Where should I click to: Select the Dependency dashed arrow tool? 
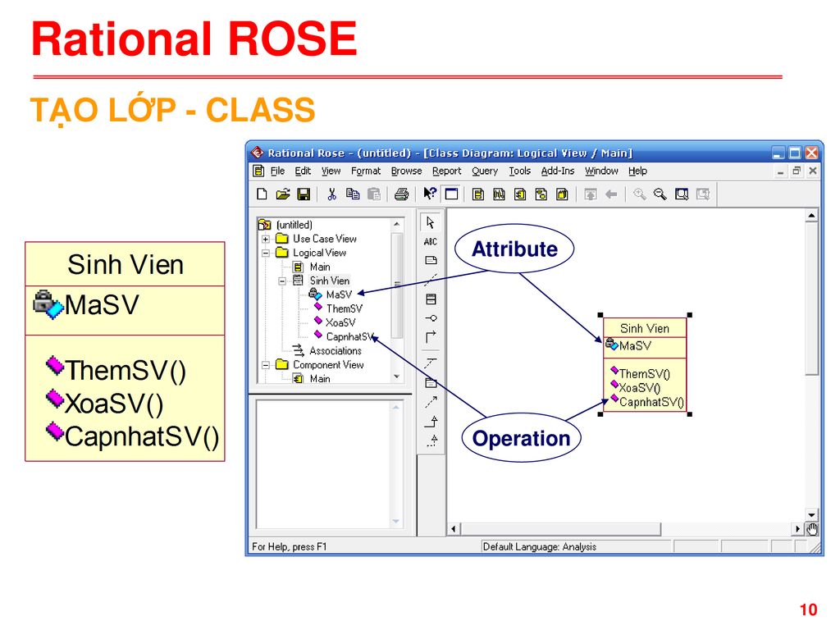pos(431,402)
